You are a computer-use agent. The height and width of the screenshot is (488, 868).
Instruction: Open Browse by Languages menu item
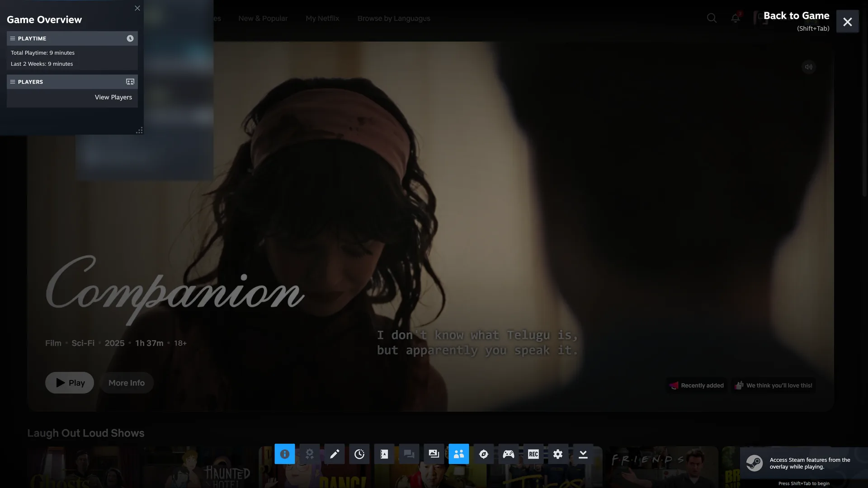[x=394, y=19]
